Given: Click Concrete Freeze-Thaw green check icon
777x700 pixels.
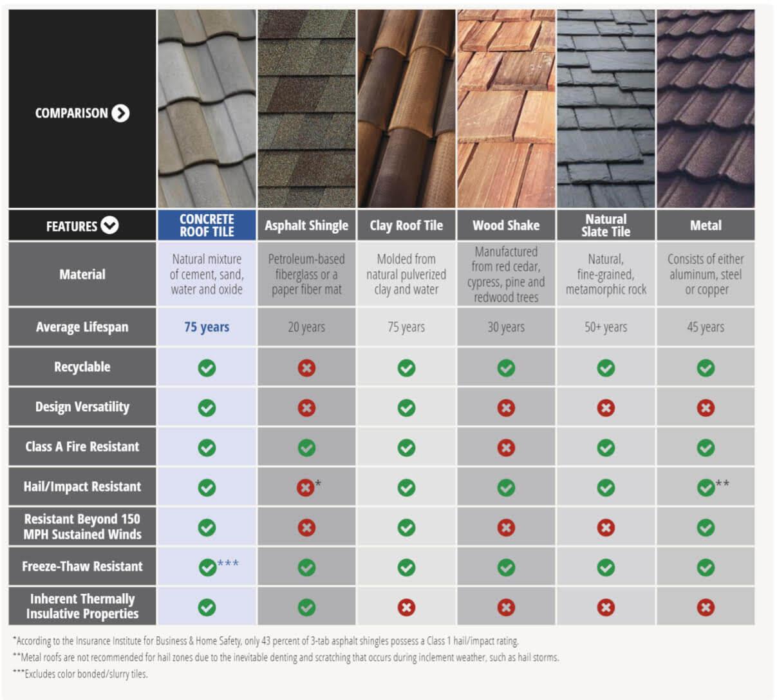Looking at the screenshot, I should pyautogui.click(x=207, y=567).
